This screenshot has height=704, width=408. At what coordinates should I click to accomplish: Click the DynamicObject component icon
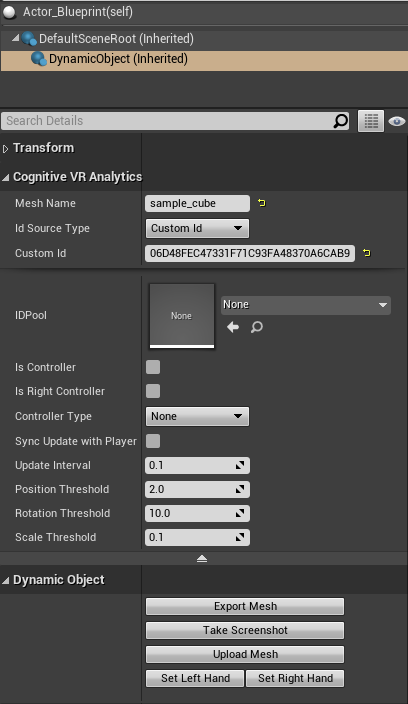[x=39, y=59]
